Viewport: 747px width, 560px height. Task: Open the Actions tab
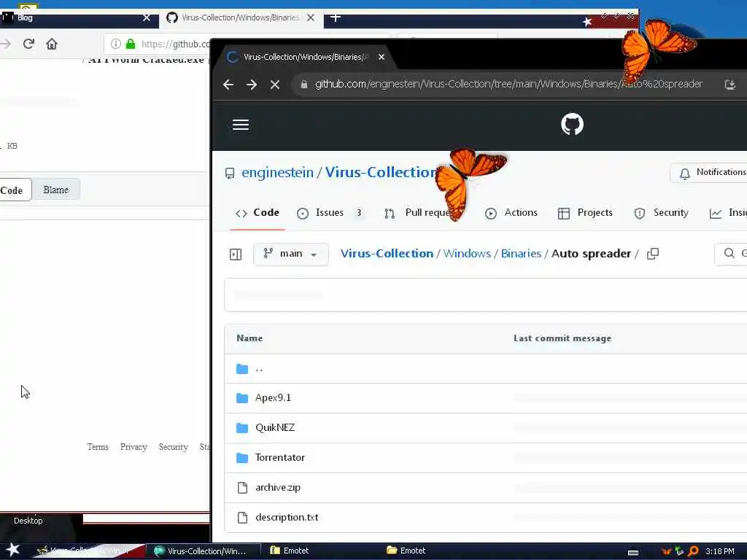point(511,213)
